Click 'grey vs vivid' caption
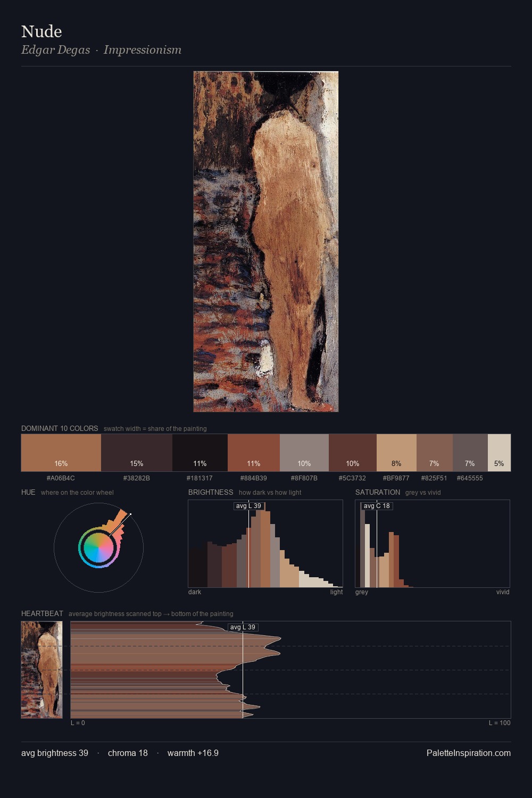Image resolution: width=532 pixels, height=798 pixels. pyautogui.click(x=423, y=493)
